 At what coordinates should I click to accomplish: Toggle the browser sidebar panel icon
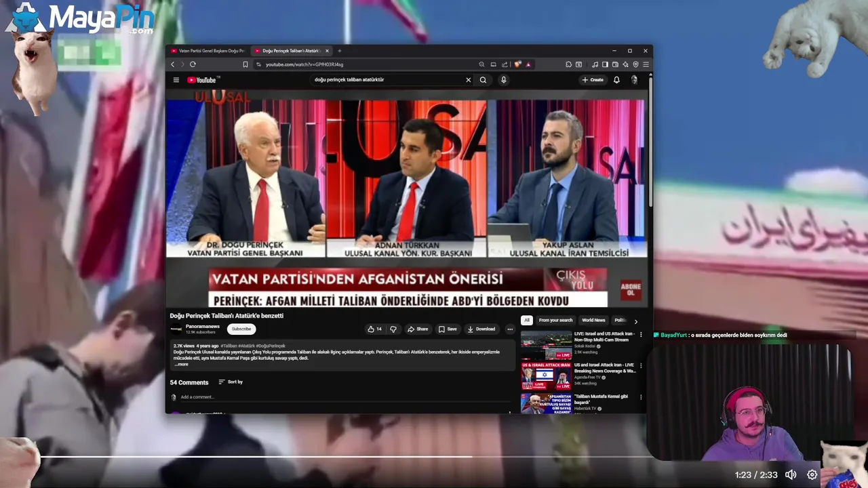pyautogui.click(x=605, y=64)
